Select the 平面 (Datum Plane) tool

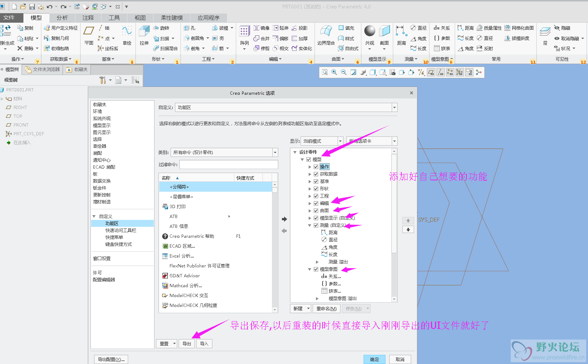coord(89,31)
